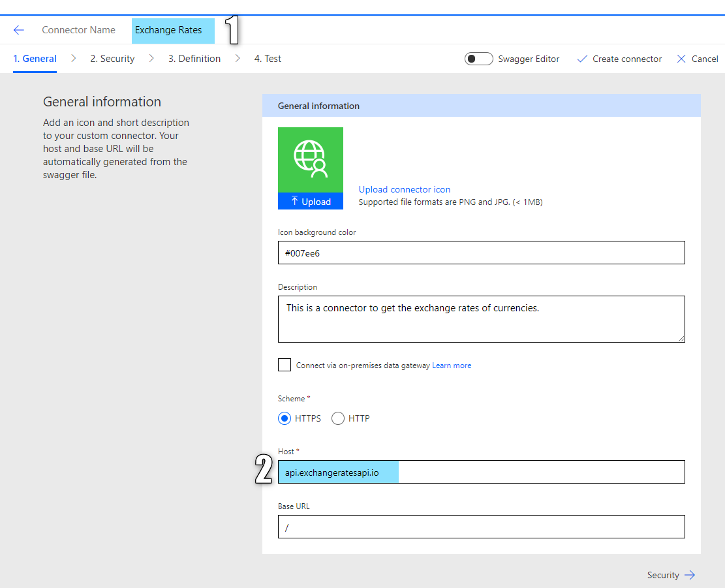Click the Cancel X icon
725x588 pixels.
pos(681,59)
